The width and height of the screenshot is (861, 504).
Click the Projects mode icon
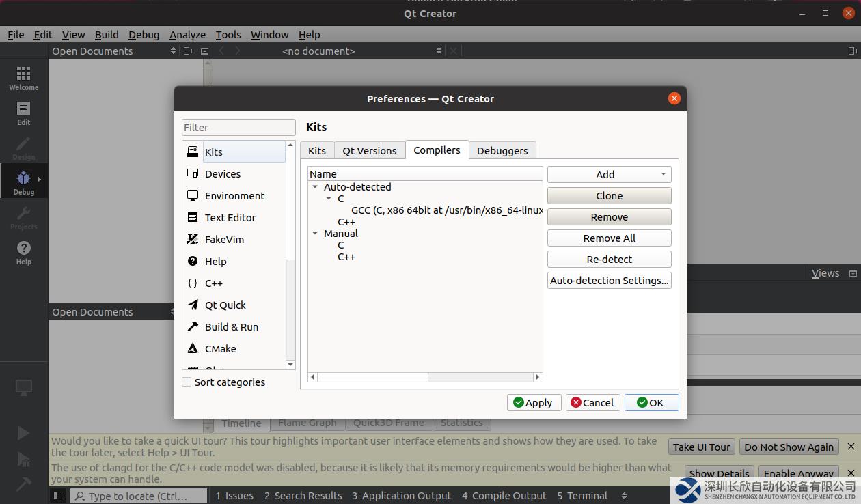[x=23, y=217]
